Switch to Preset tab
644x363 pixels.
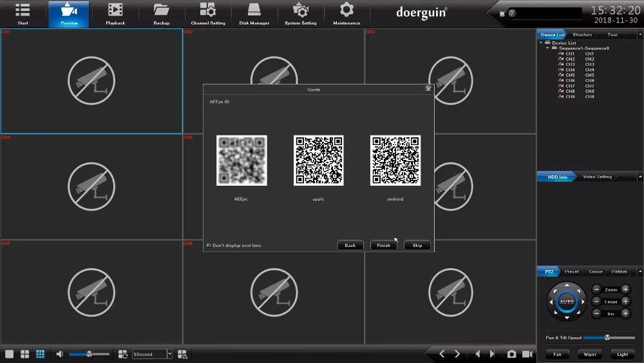click(x=571, y=271)
